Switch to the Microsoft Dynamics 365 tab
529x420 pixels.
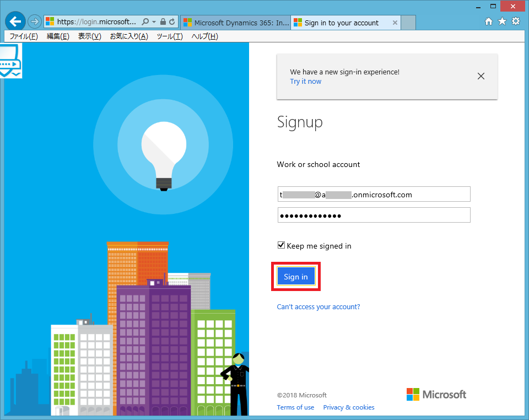[x=235, y=23]
